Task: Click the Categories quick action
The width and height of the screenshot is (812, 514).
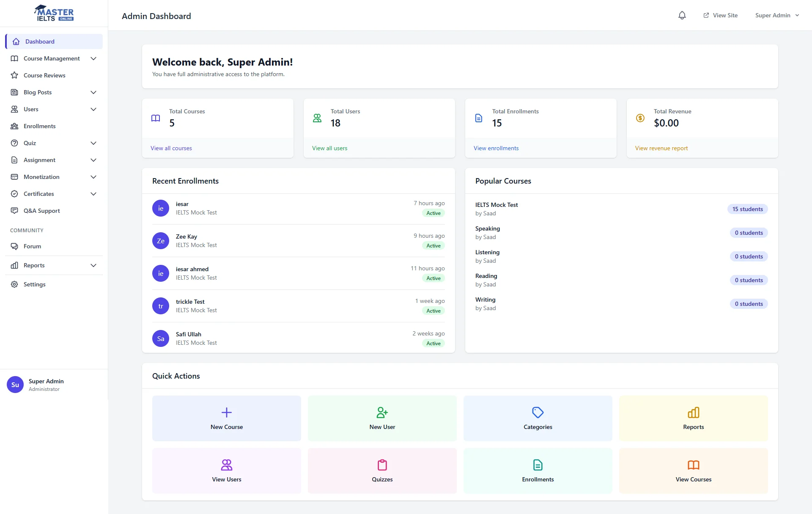Action: 538,418
